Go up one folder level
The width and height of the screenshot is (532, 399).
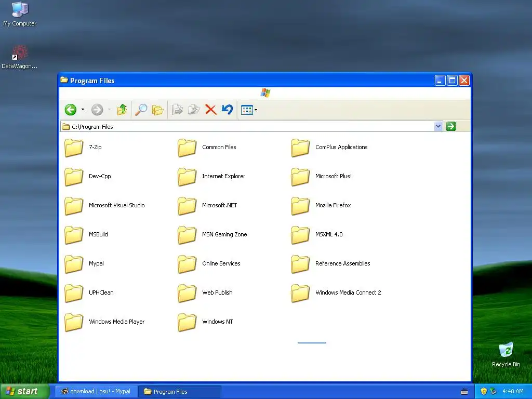click(122, 110)
